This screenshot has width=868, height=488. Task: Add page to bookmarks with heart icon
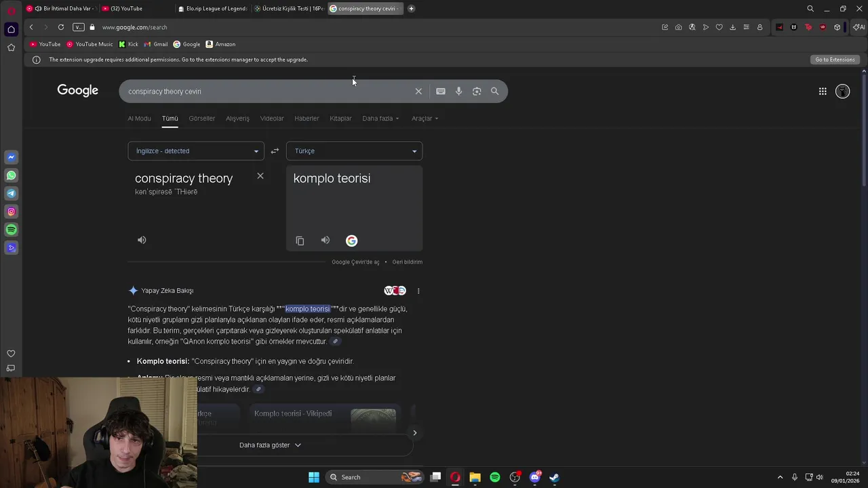pos(719,27)
